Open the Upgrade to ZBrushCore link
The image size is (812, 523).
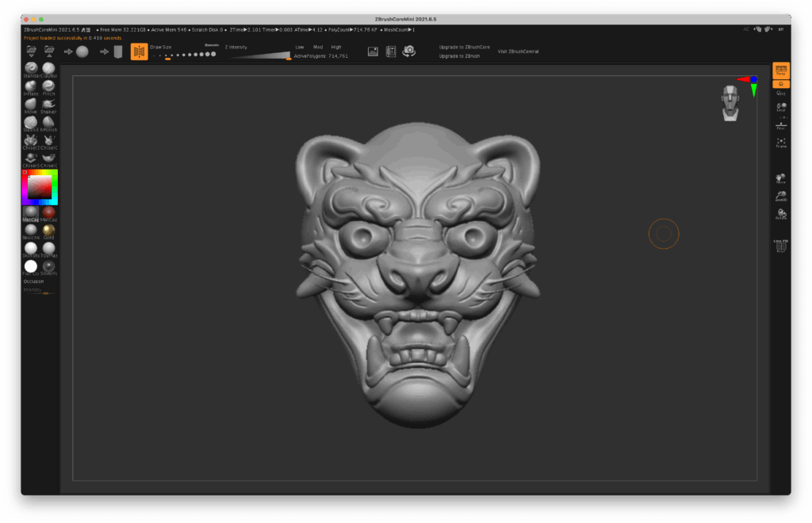(465, 47)
